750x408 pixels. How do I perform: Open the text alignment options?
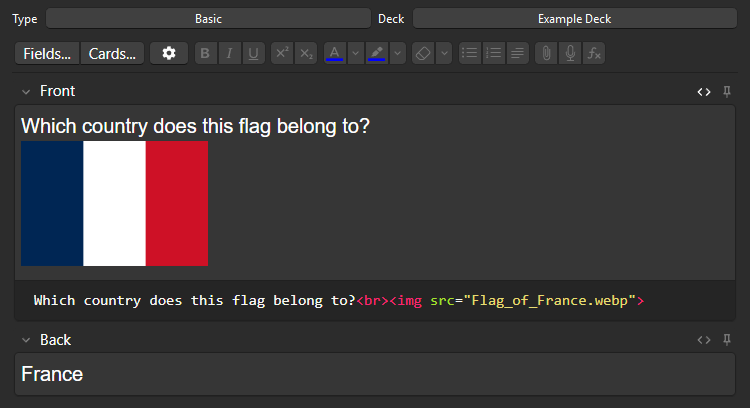[518, 53]
